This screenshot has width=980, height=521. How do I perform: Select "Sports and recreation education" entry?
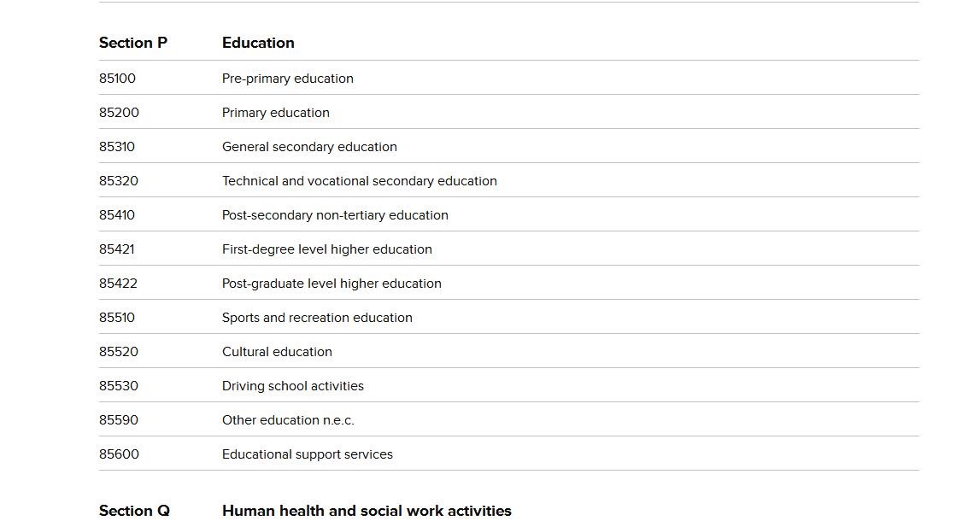pyautogui.click(x=317, y=318)
